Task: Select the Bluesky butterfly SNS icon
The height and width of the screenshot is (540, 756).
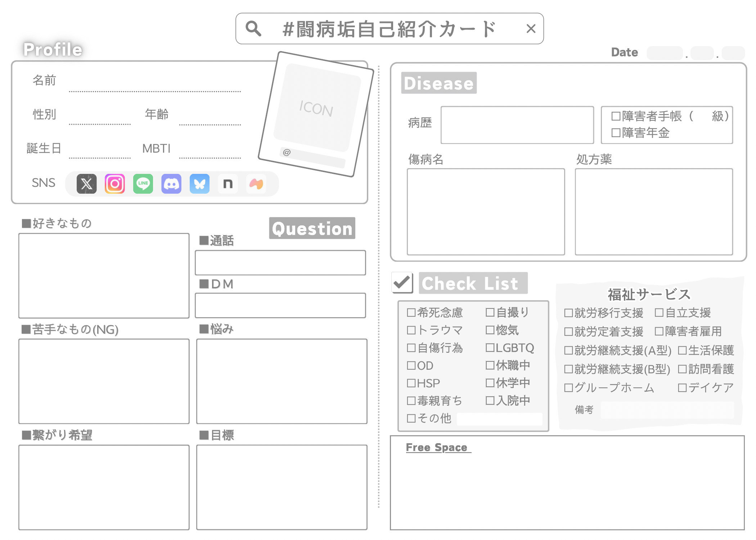Action: (x=199, y=184)
